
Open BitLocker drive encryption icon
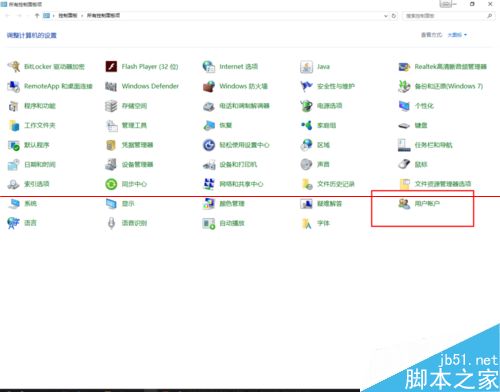pos(14,67)
